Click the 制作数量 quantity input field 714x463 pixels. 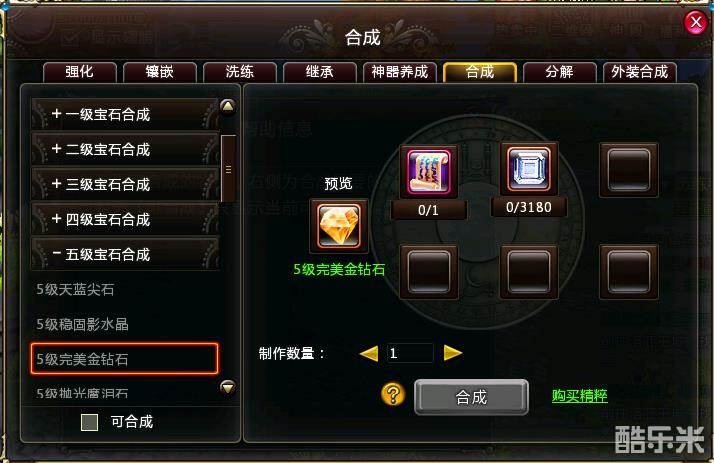tap(410, 353)
